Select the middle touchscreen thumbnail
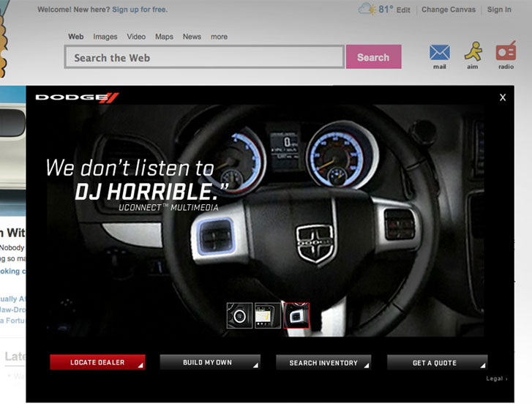Viewport: 532px width, 404px height. [x=268, y=315]
